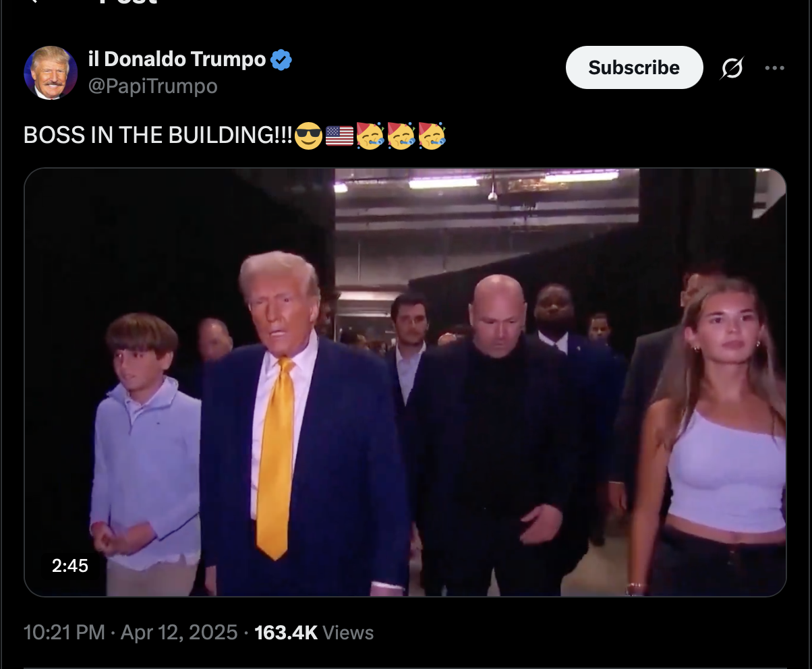Play the embedded video
Image resolution: width=812 pixels, height=669 pixels.
[405, 382]
